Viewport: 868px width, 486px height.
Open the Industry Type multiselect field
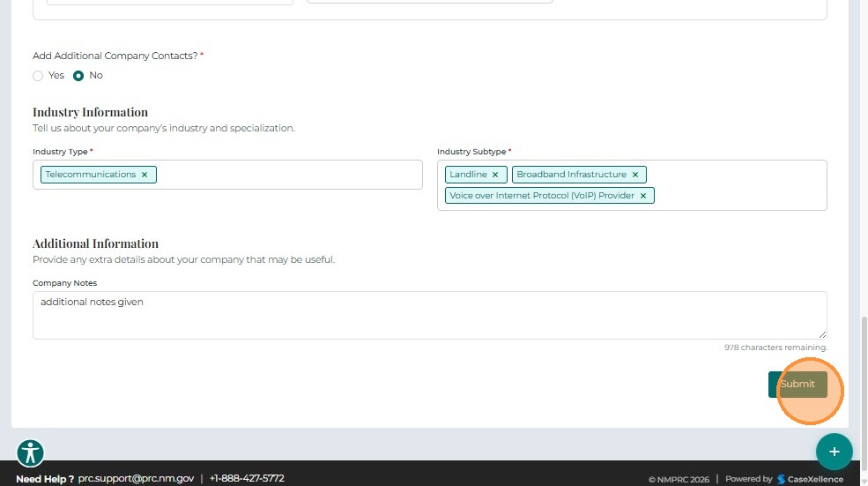pos(227,175)
